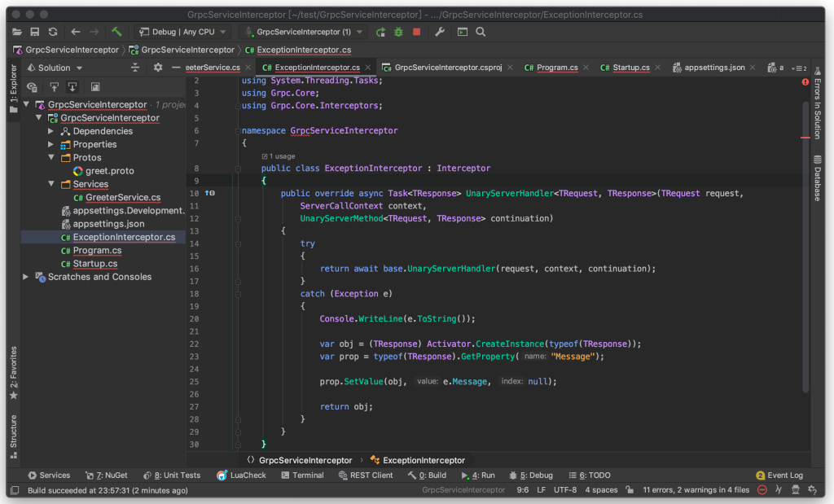Click the up-arrow icon in explorer toolbar
The image size is (834, 504).
(x=55, y=86)
